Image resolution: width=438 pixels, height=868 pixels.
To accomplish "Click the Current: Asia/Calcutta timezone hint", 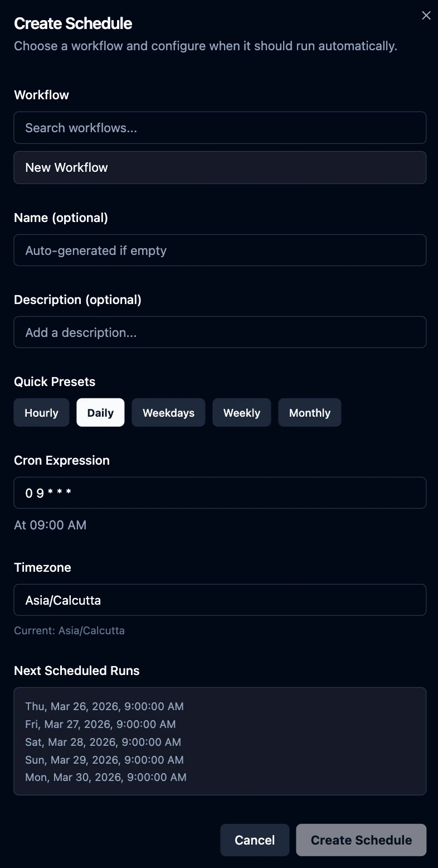I will click(69, 630).
